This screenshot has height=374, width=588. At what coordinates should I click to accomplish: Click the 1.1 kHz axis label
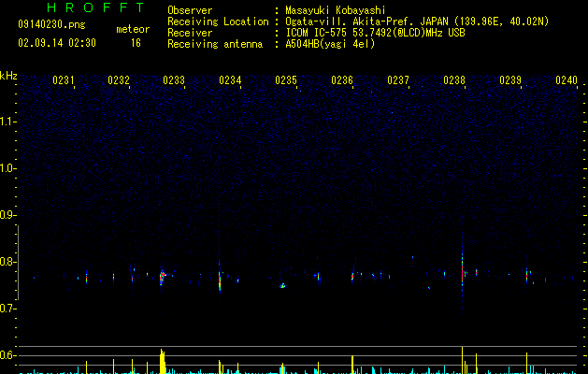(x=8, y=122)
